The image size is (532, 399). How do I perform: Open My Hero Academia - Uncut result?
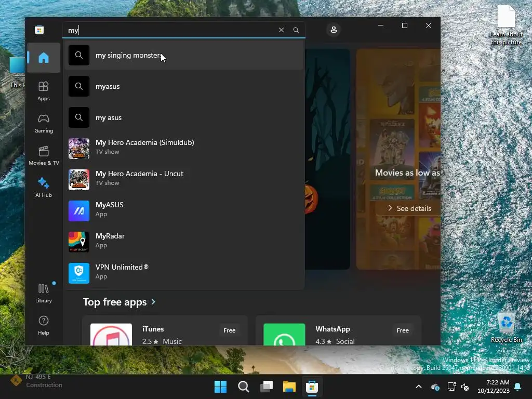(x=183, y=179)
